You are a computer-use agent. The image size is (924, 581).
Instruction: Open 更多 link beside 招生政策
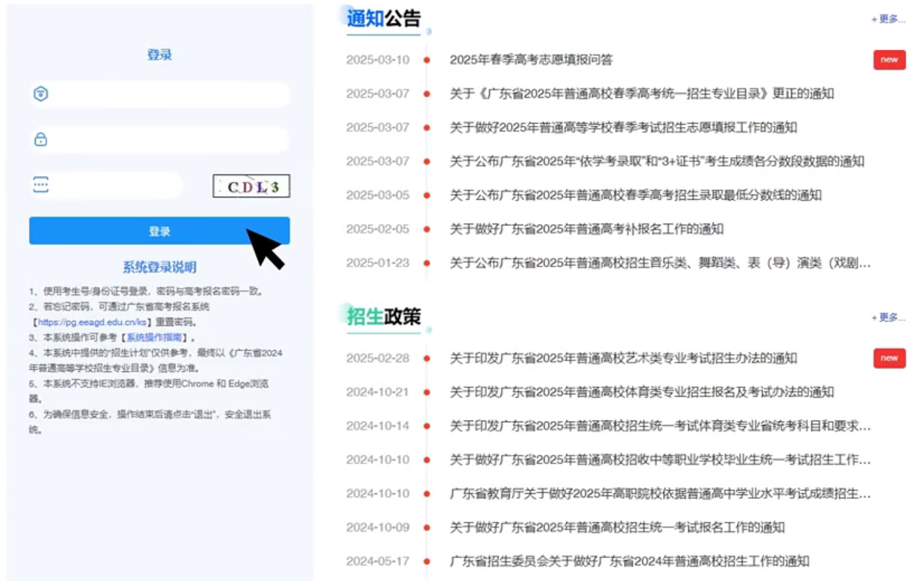pos(888,318)
